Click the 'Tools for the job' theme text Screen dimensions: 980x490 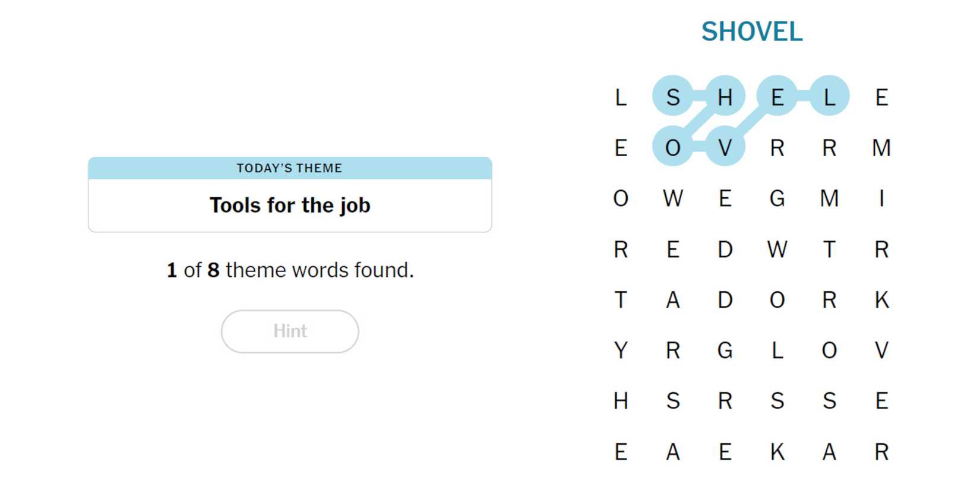click(290, 206)
